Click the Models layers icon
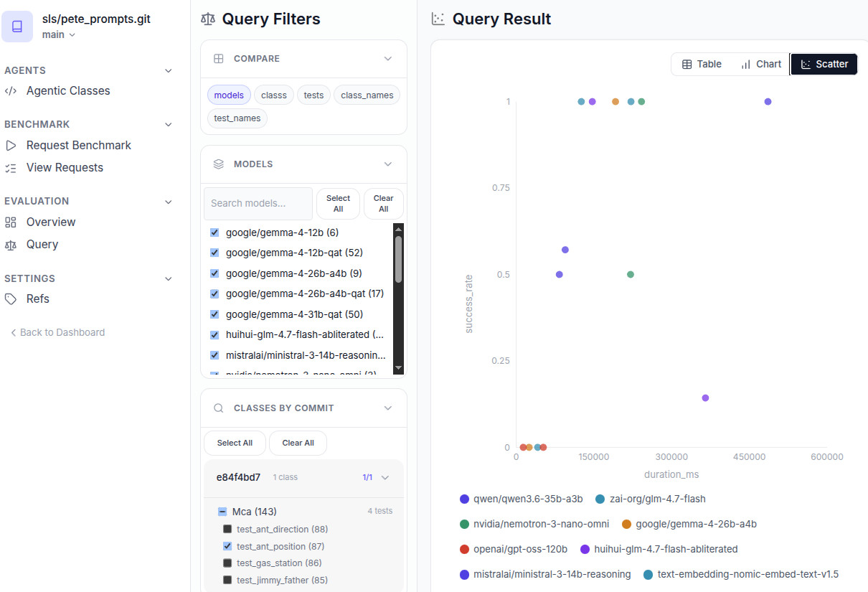Image resolution: width=868 pixels, height=592 pixels. [x=219, y=164]
